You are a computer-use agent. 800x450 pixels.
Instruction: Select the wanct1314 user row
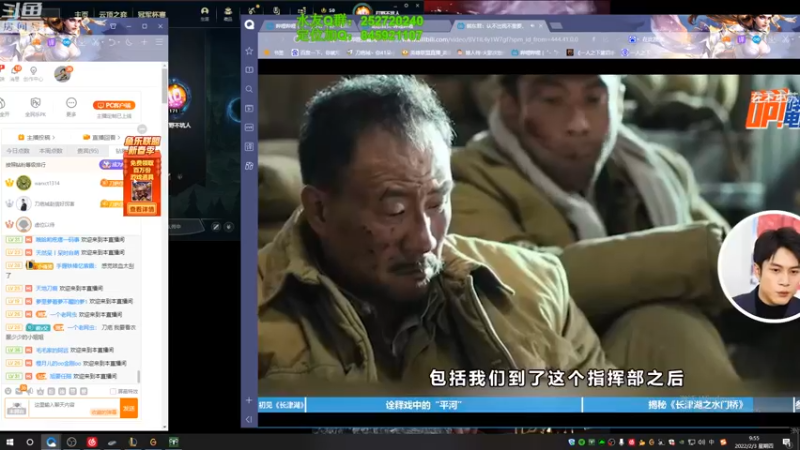click(64, 183)
